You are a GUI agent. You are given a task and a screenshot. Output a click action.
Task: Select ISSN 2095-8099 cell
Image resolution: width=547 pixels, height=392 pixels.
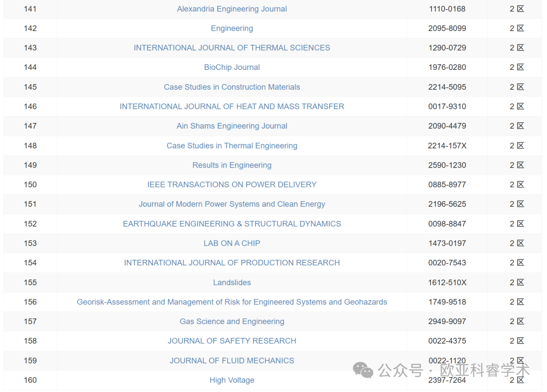[447, 28]
